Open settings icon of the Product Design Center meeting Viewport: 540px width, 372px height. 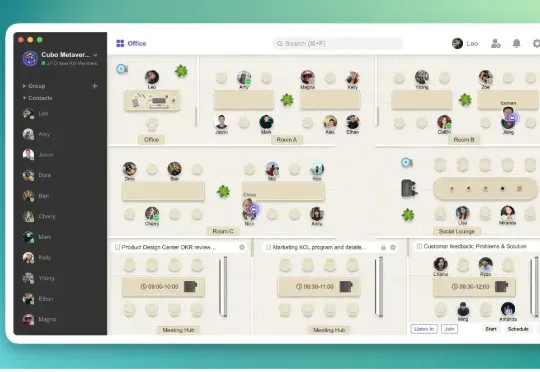(242, 247)
